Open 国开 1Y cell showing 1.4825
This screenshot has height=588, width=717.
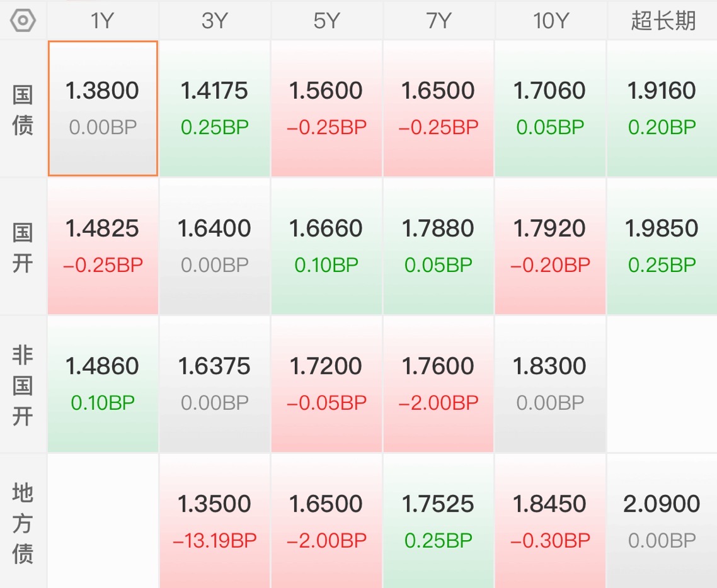103,246
